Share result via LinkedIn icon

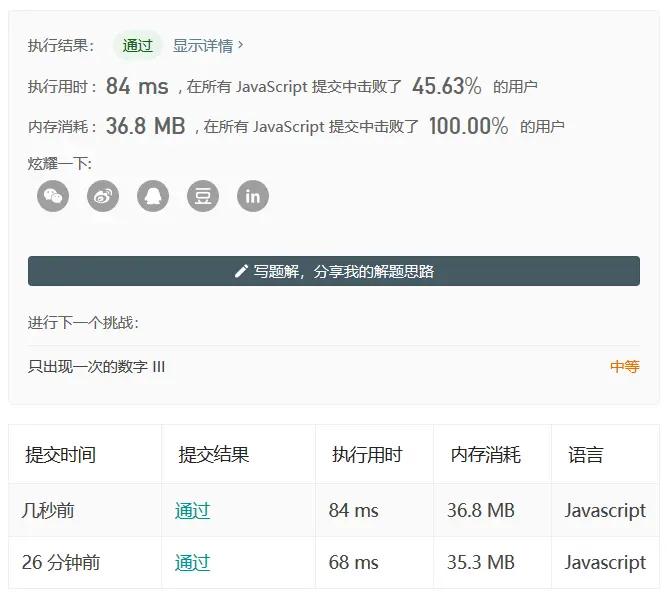(x=253, y=196)
